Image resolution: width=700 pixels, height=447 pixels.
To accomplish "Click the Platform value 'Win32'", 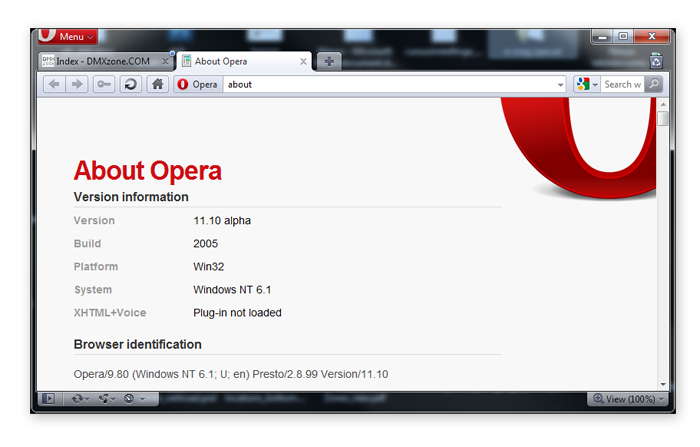I will [208, 267].
